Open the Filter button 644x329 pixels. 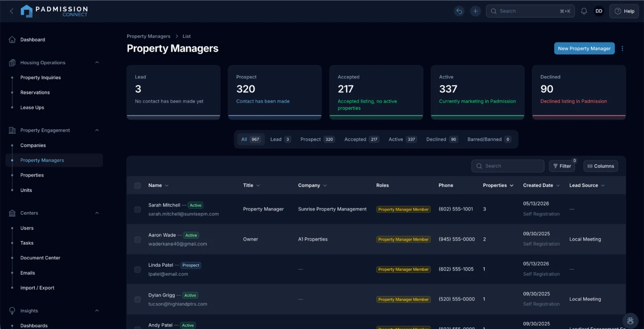pos(562,166)
